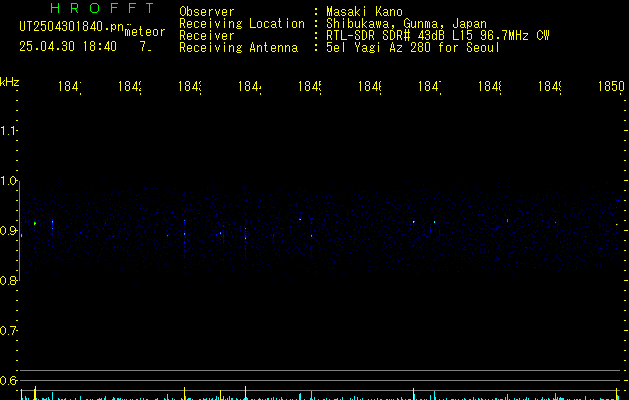Select the date stamp 25.04.30 18:40
629x400 pixels.
point(68,46)
